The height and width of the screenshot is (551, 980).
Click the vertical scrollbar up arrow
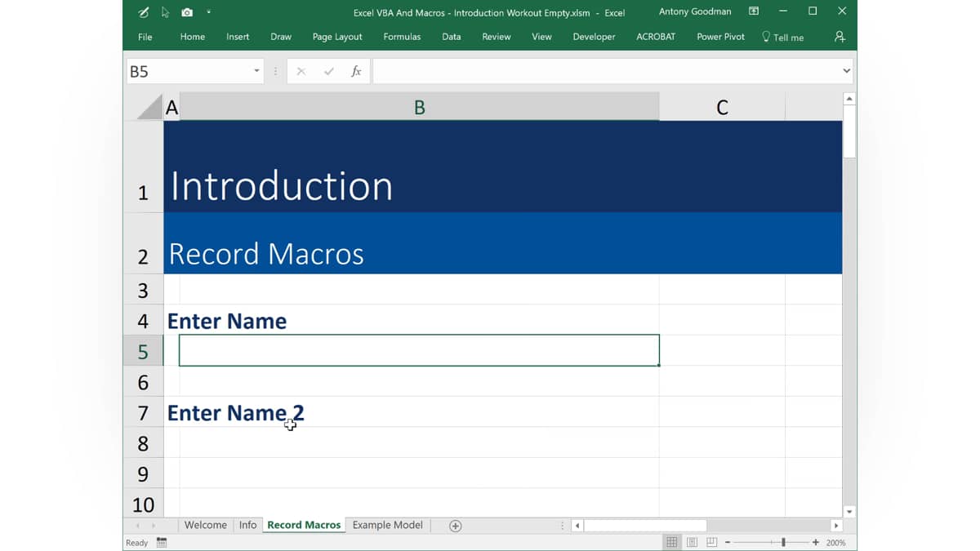coord(849,99)
